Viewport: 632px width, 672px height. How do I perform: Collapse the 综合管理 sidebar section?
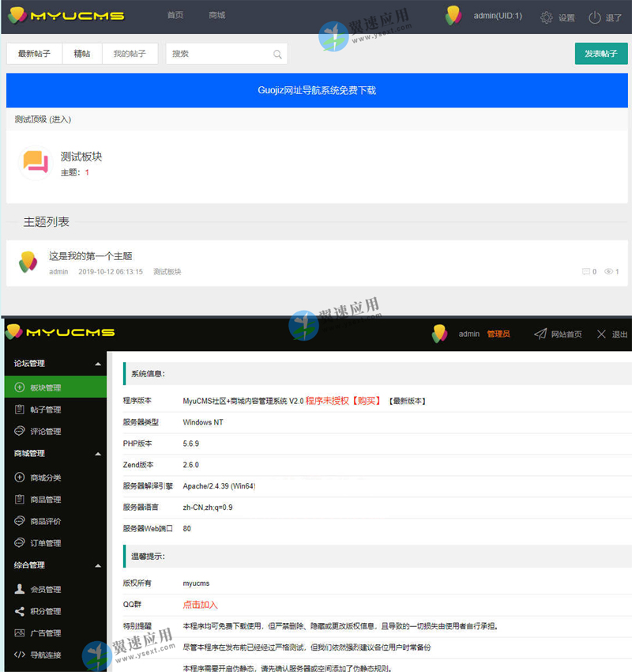(x=98, y=565)
